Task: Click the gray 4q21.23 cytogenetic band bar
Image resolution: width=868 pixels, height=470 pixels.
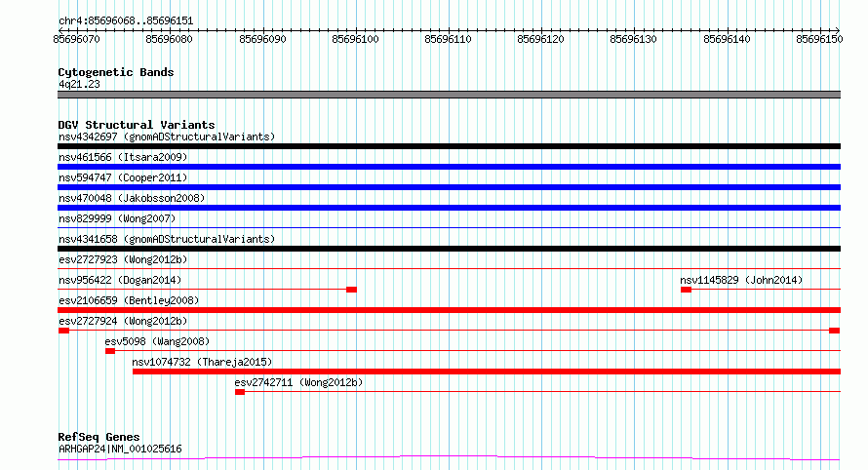Action: coord(449,95)
